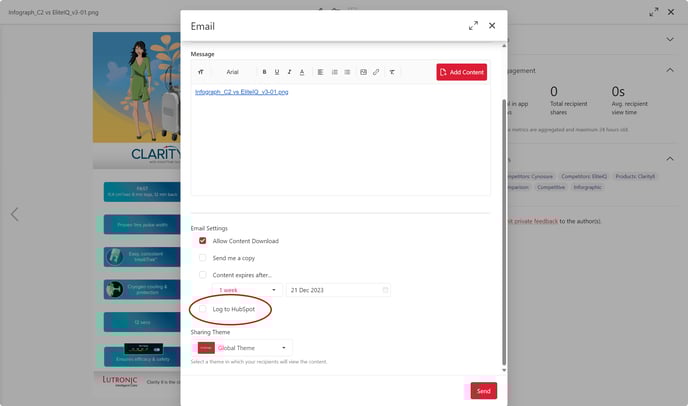
Task: Send the email
Action: point(483,391)
